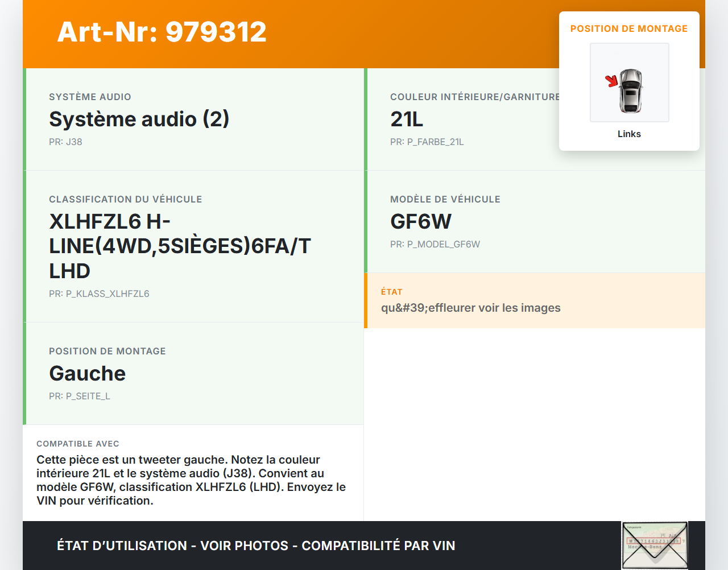Image resolution: width=728 pixels, height=570 pixels.
Task: Click the car top-view montage icon
Action: click(x=629, y=82)
